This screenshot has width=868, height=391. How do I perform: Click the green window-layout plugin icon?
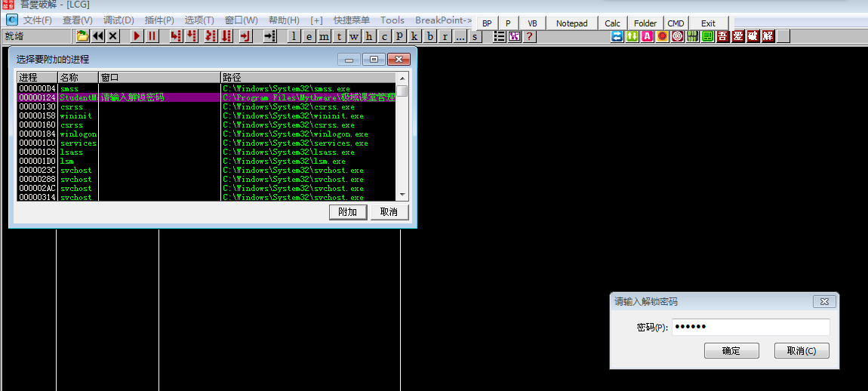click(x=707, y=36)
